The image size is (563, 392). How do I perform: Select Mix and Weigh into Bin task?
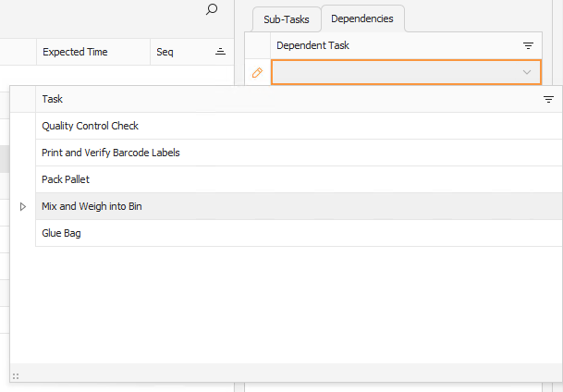(299, 206)
